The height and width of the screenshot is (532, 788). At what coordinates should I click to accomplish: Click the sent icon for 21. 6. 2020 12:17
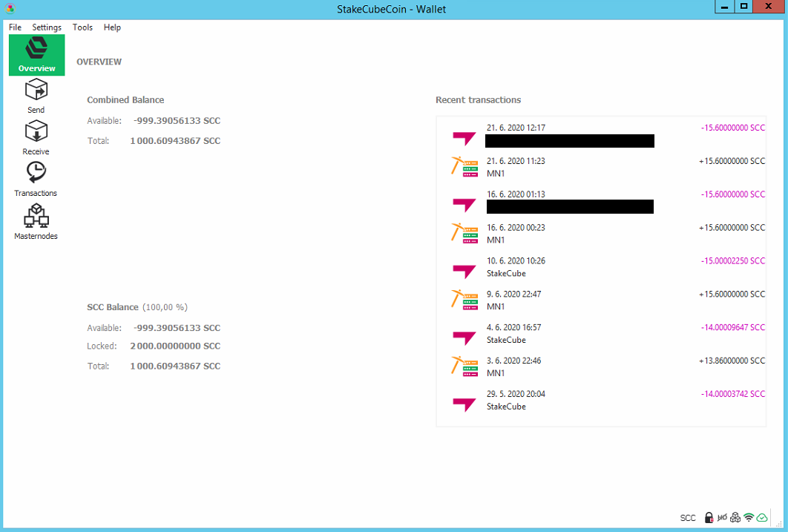(x=464, y=138)
